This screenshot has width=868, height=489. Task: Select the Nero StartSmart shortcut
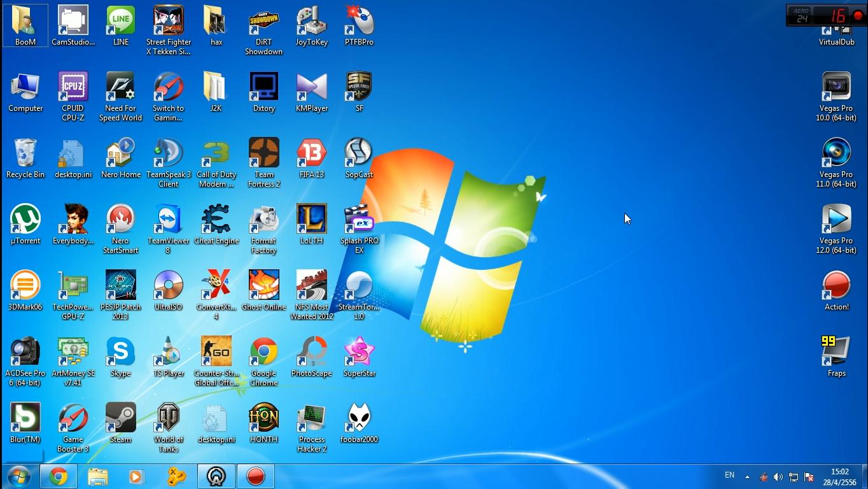tap(121, 229)
